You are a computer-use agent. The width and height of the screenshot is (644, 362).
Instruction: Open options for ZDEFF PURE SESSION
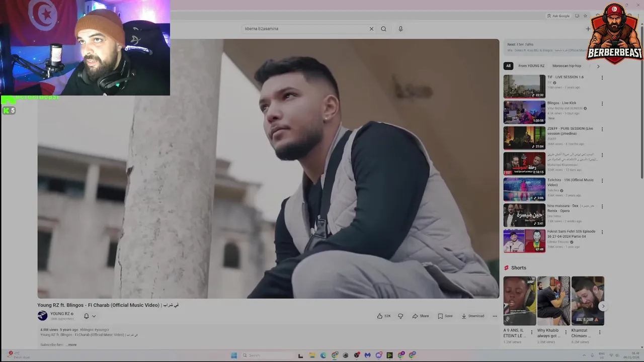(x=602, y=129)
